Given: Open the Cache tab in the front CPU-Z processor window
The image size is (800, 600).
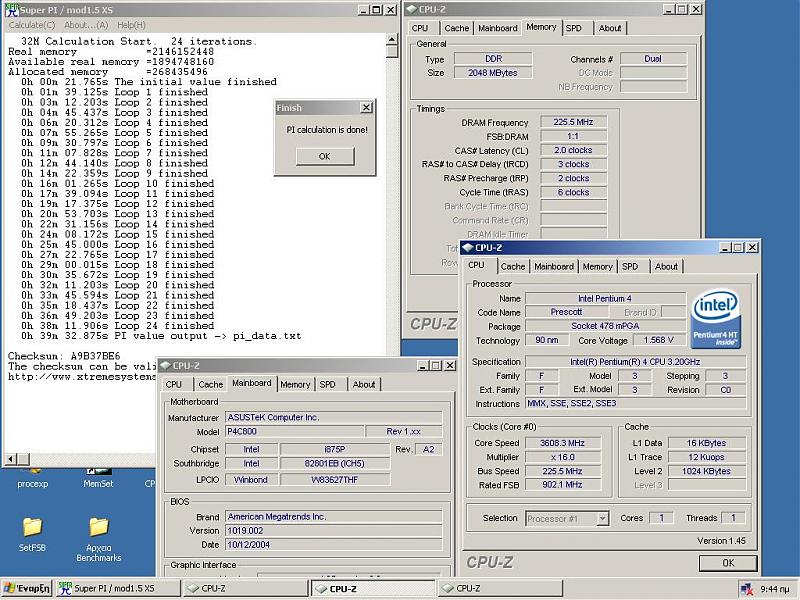Looking at the screenshot, I should click(513, 266).
